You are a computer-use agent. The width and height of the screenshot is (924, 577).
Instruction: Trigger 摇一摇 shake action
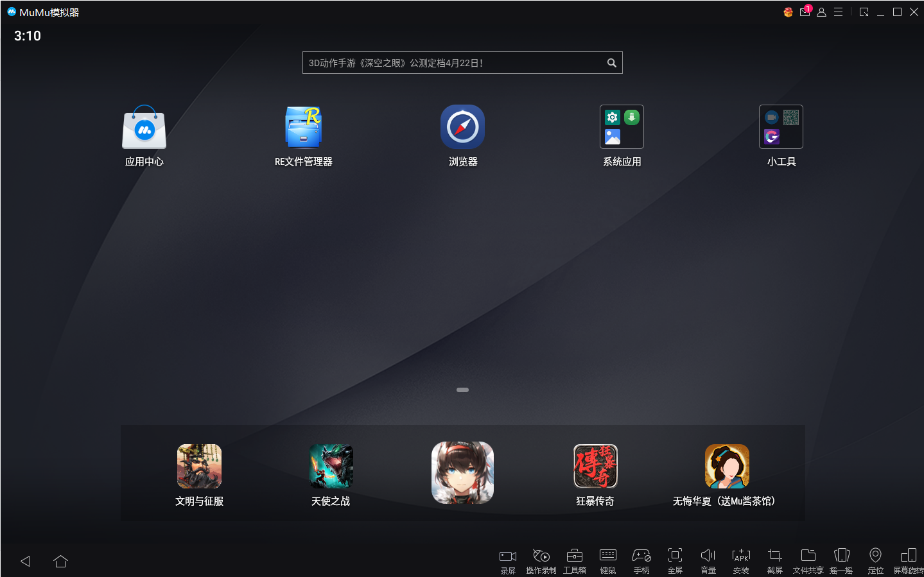coord(841,561)
